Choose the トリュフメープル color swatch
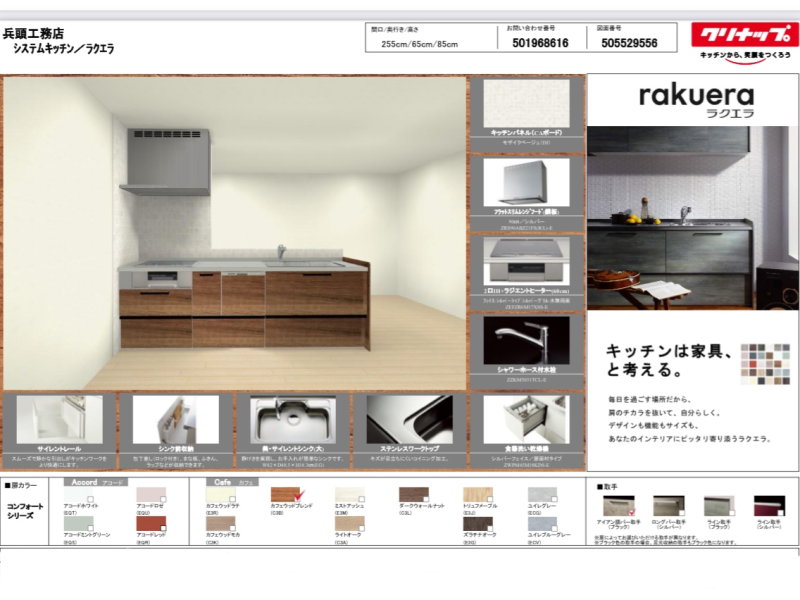 tap(478, 494)
